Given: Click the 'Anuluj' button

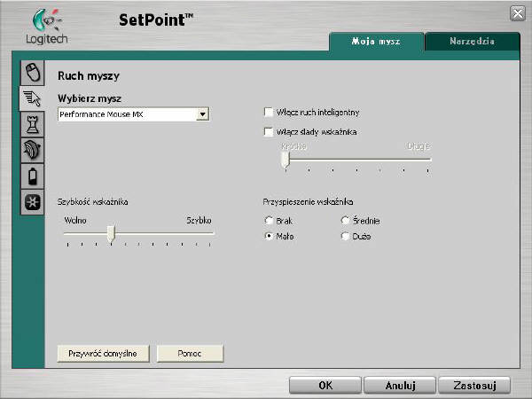Looking at the screenshot, I should point(400,385).
